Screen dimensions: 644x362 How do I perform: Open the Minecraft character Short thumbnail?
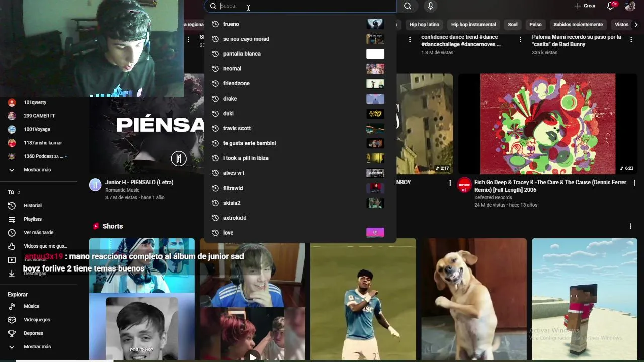tap(585, 299)
